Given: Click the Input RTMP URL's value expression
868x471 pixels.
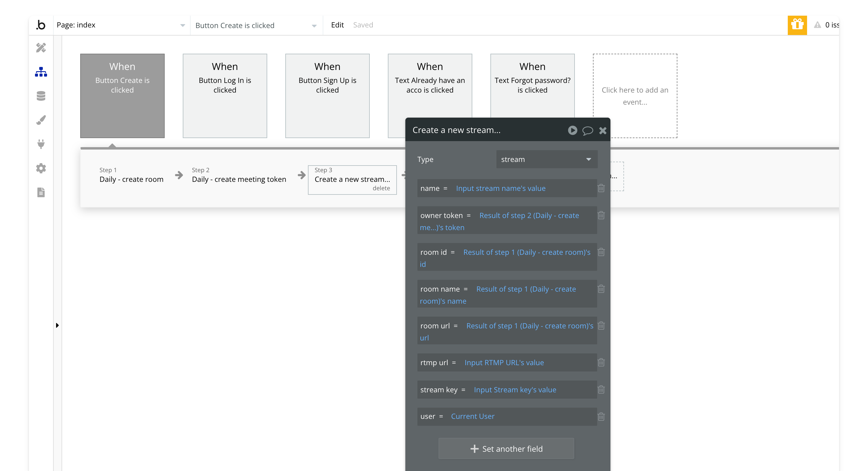Looking at the screenshot, I should pyautogui.click(x=504, y=362).
